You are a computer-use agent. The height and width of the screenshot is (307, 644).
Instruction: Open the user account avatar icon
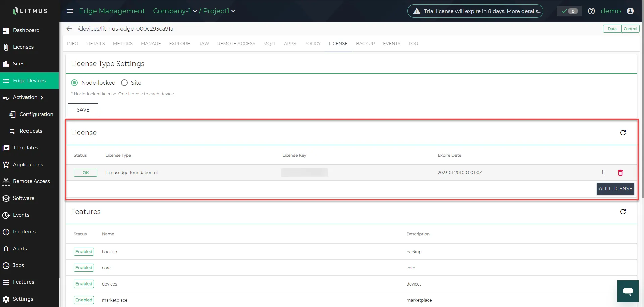(x=630, y=11)
